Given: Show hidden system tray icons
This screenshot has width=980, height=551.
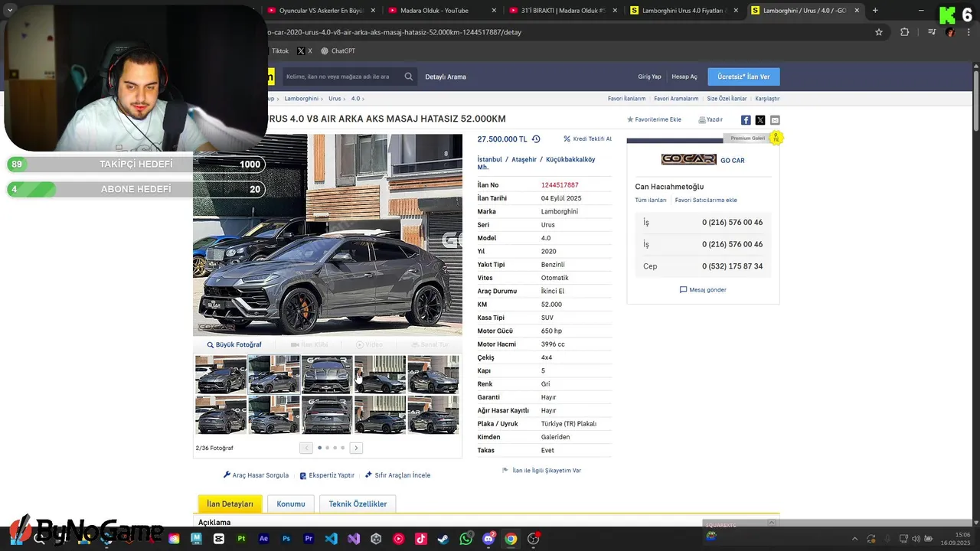Looking at the screenshot, I should (854, 539).
